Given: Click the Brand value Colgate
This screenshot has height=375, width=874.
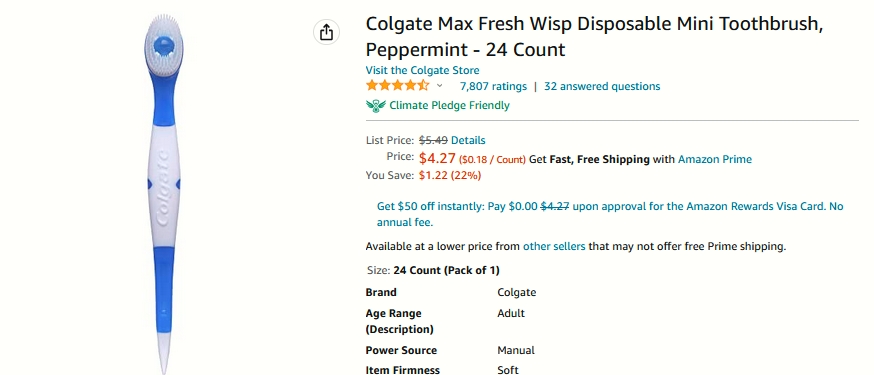Looking at the screenshot, I should click(x=517, y=293).
